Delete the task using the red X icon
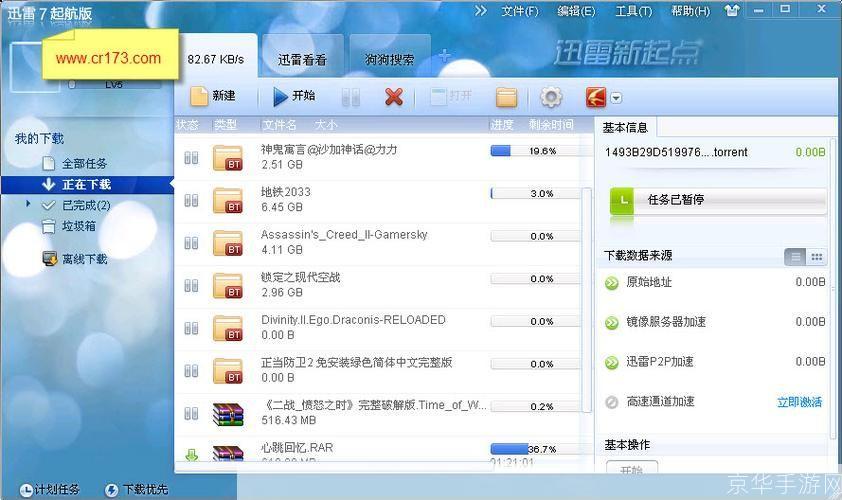Image resolution: width=842 pixels, height=500 pixels. (394, 97)
